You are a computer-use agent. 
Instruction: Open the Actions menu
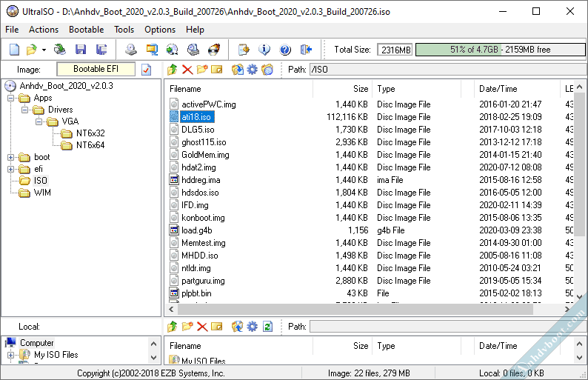pyautogui.click(x=44, y=30)
